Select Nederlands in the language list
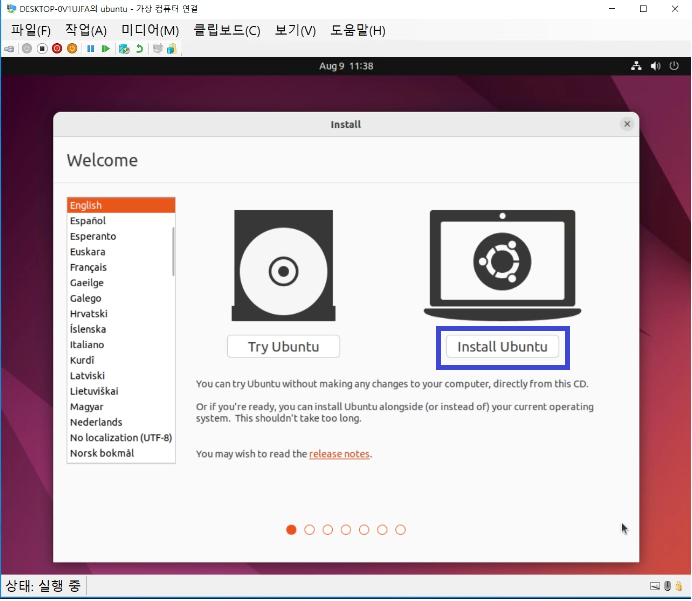Screen dimensions: 692x601 point(121,422)
